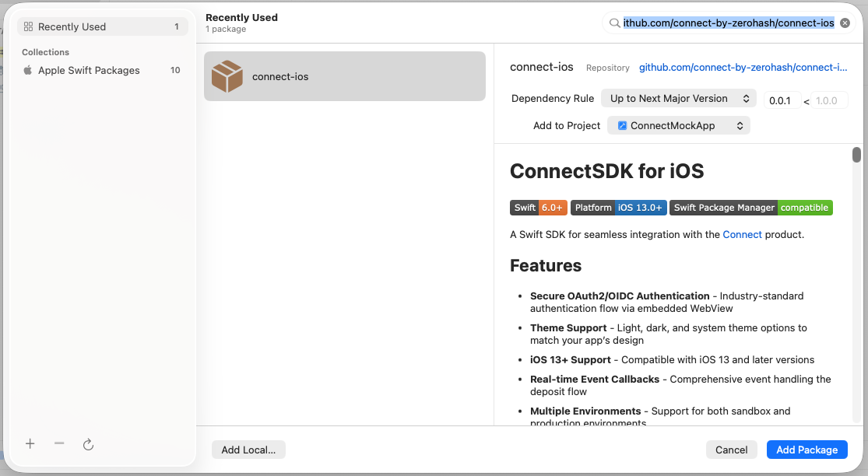Edit the 0.0.1 minimum version field

pos(782,100)
